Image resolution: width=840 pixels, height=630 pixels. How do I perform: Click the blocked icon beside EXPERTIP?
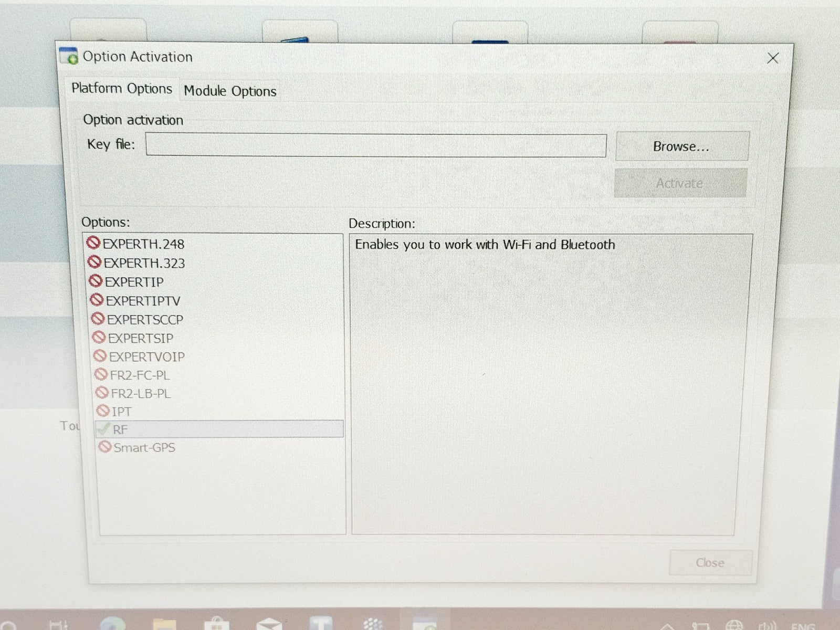coord(96,281)
